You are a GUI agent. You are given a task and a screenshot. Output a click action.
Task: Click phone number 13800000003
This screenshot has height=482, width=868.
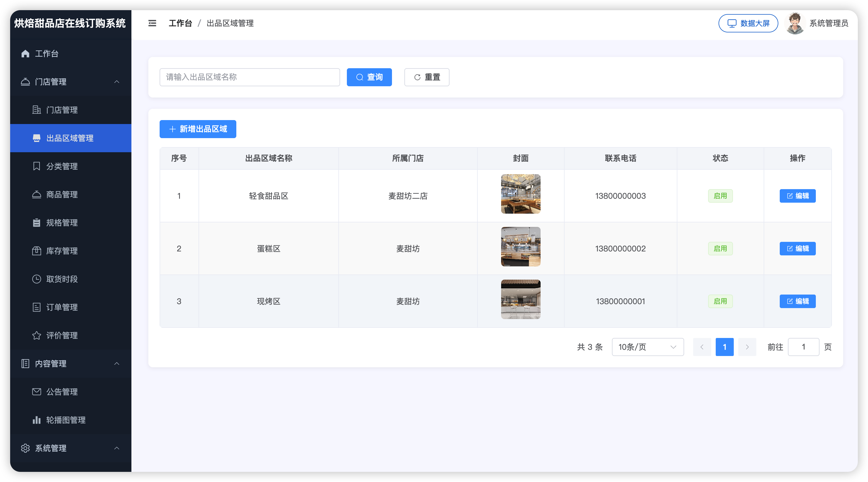[x=620, y=196]
